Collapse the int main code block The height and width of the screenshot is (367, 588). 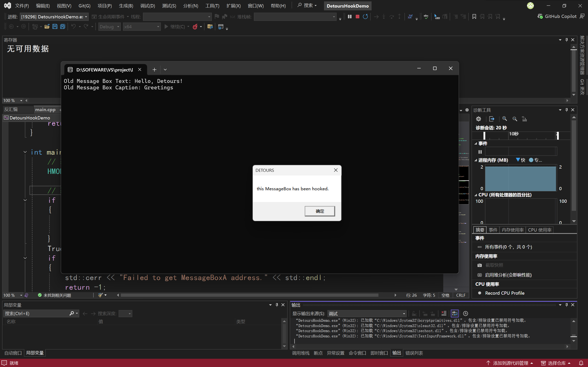point(25,152)
